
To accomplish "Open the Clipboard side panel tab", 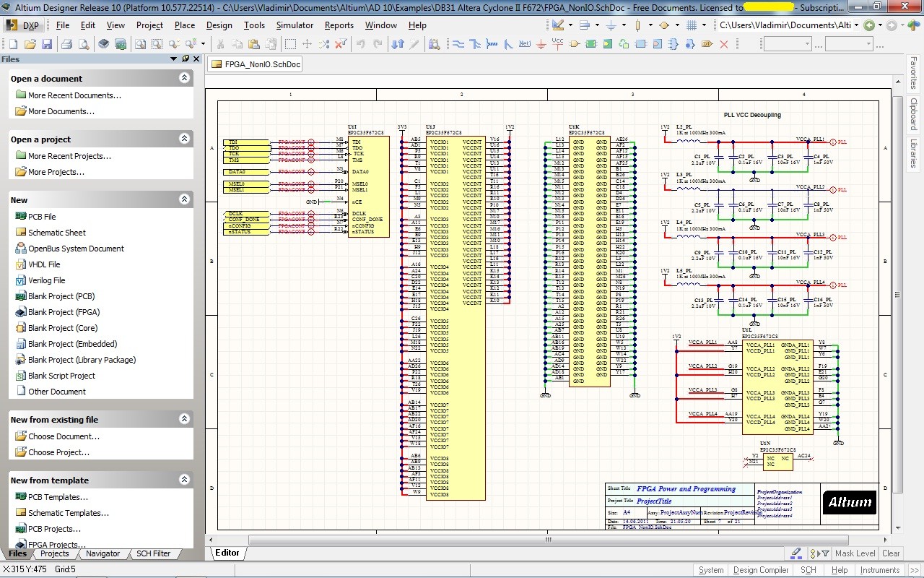I will point(913,113).
